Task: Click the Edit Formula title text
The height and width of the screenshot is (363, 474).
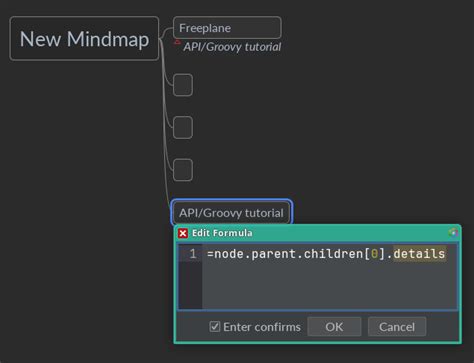Action: pos(222,233)
